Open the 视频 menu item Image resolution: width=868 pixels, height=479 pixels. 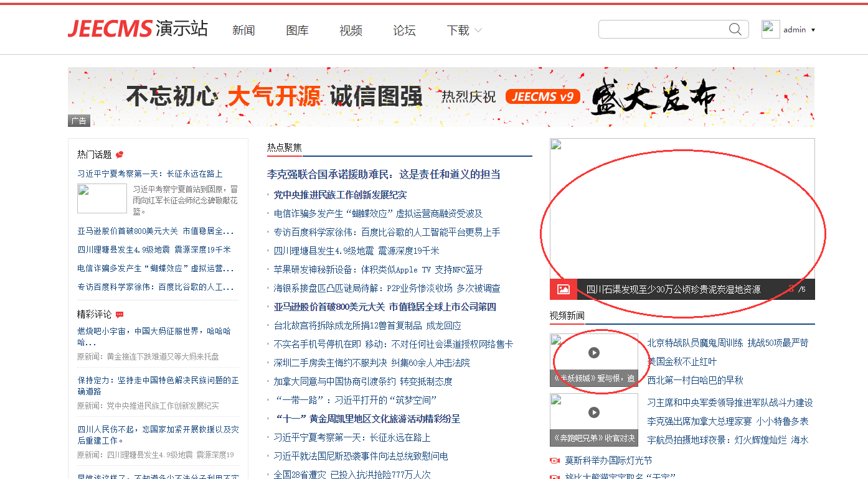(351, 30)
